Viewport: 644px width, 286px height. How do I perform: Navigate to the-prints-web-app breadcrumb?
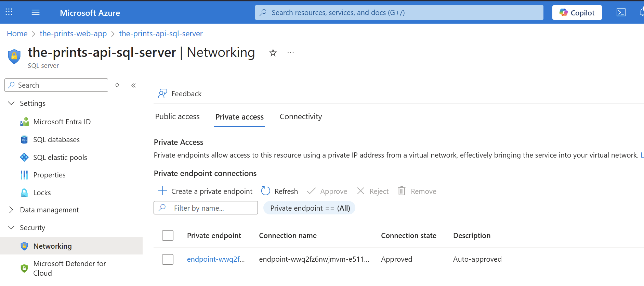(73, 34)
